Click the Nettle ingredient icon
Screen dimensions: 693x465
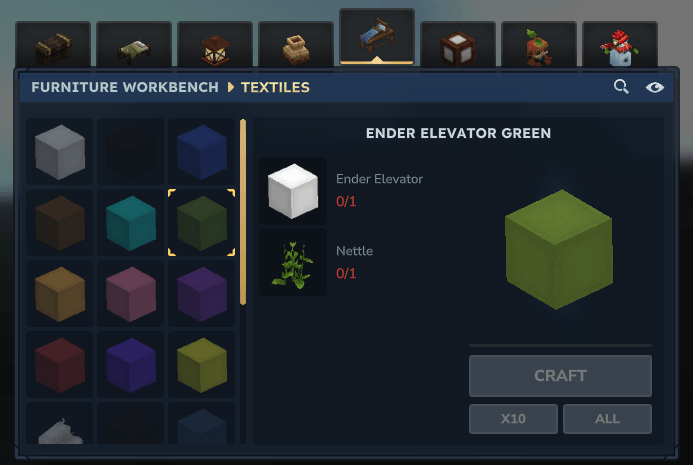293,263
